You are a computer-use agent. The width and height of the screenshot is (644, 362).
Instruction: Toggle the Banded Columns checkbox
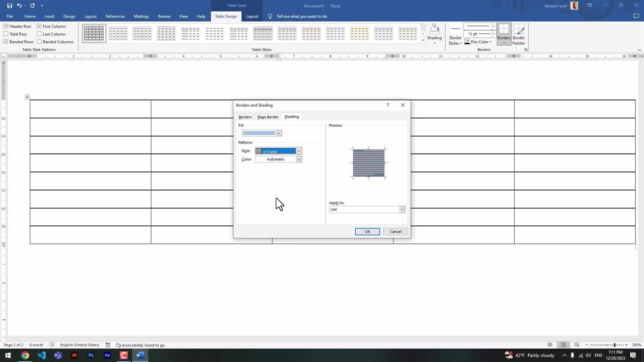pyautogui.click(x=39, y=42)
